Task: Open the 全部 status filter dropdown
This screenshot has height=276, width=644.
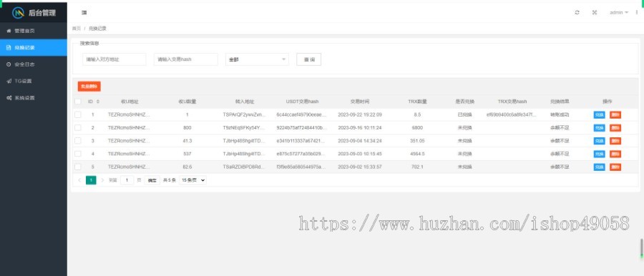Action: (257, 59)
